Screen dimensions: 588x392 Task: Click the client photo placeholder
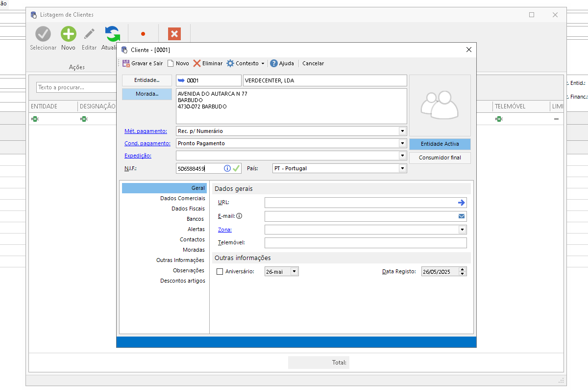pos(440,105)
